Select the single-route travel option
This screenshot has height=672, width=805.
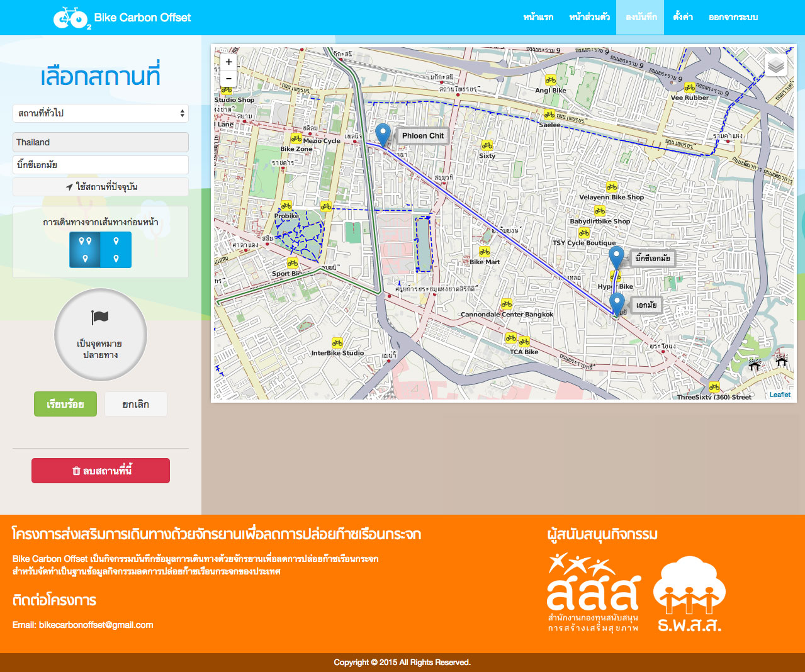tap(116, 250)
